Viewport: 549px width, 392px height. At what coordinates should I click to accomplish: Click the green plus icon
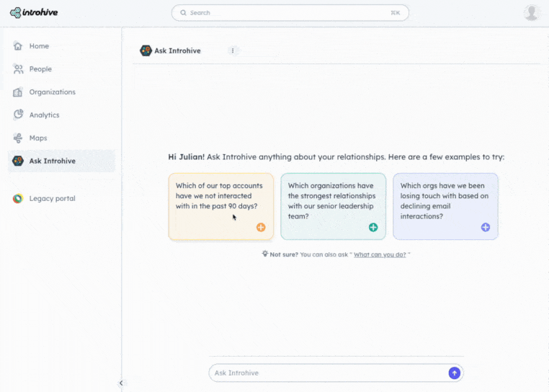click(x=373, y=228)
